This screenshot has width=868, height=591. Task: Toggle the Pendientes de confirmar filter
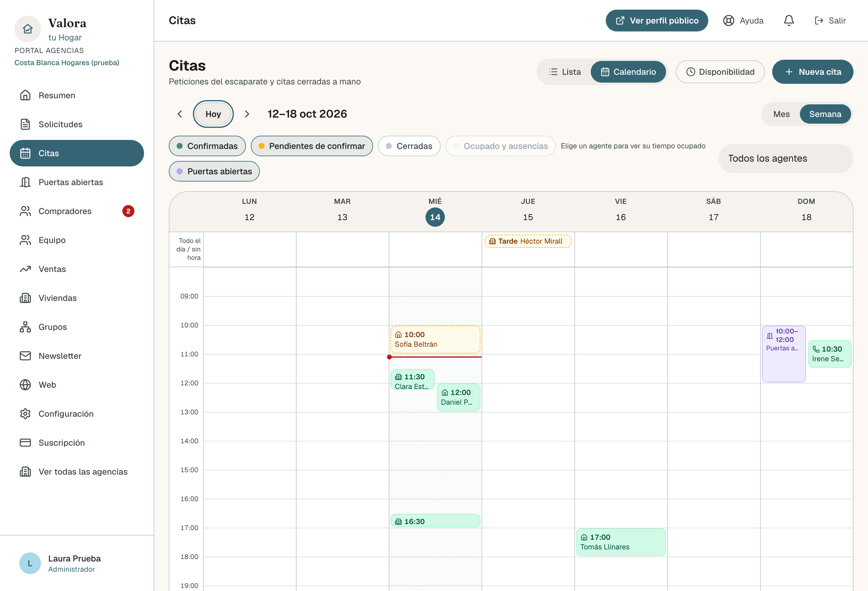tap(312, 146)
